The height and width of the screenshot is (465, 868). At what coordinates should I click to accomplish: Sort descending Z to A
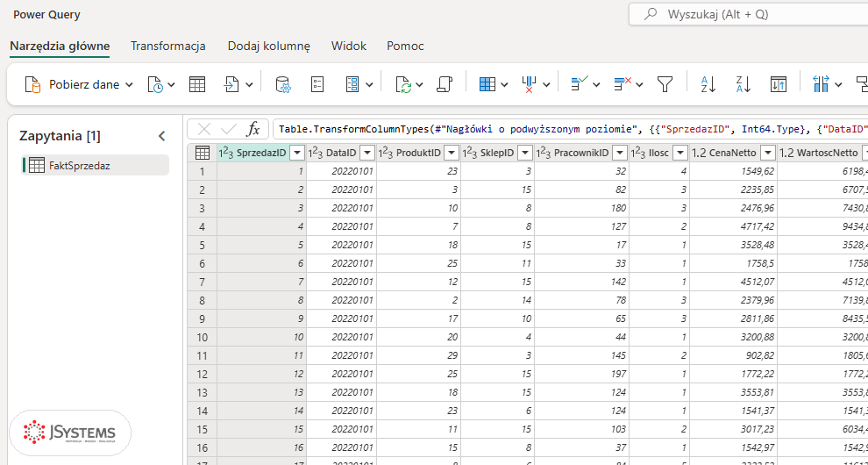[743, 85]
